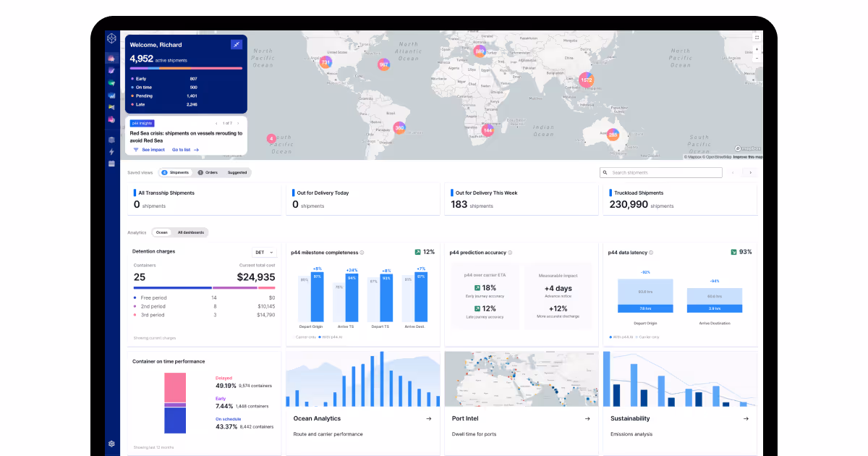Image resolution: width=868 pixels, height=456 pixels.
Task: Open the purple notepad icon in sidebar
Action: [111, 71]
